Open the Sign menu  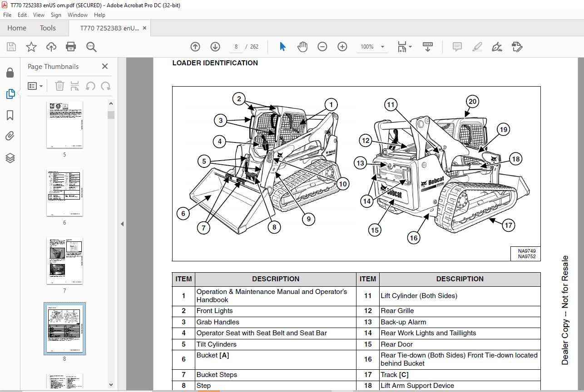click(x=56, y=15)
